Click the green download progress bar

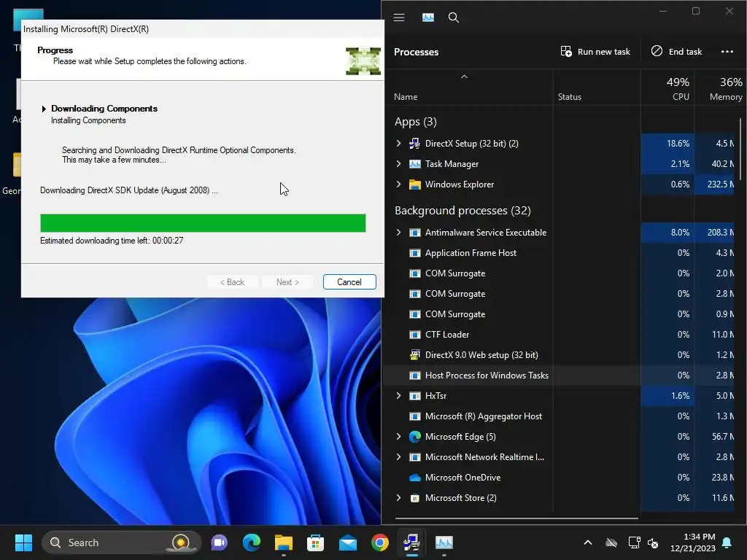(x=203, y=223)
